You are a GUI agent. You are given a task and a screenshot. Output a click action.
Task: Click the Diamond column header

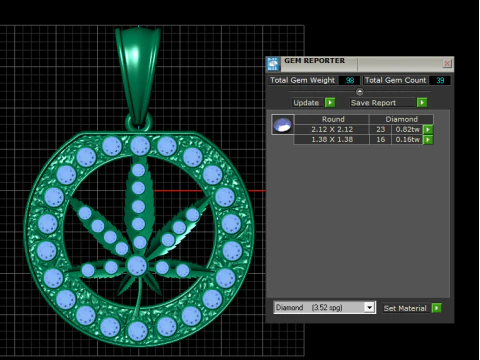[401, 119]
